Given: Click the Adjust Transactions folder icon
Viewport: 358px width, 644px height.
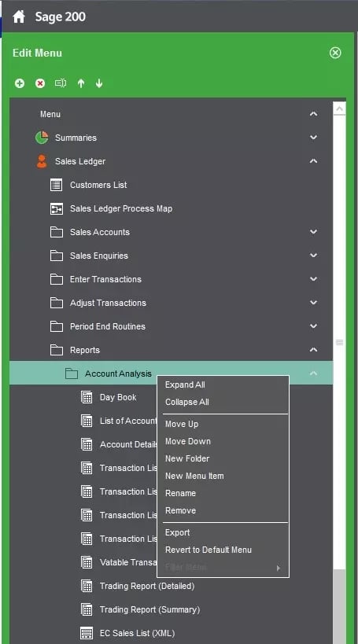Looking at the screenshot, I should click(57, 303).
